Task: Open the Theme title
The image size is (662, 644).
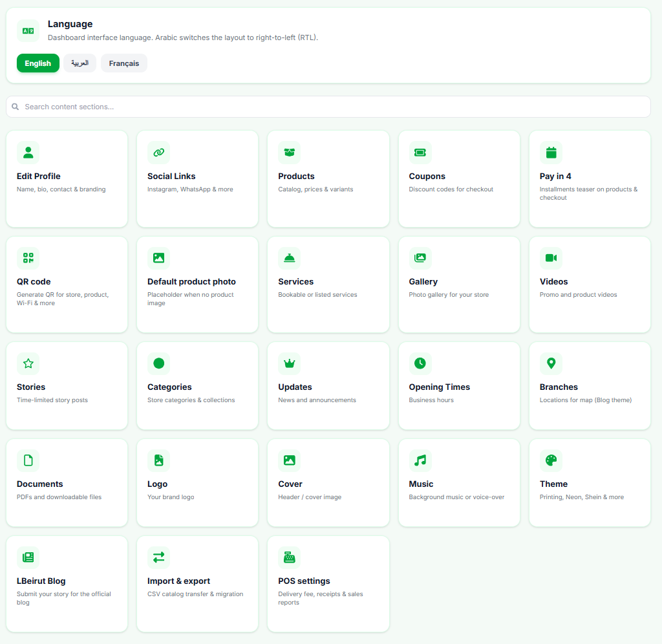Action: [x=553, y=484]
